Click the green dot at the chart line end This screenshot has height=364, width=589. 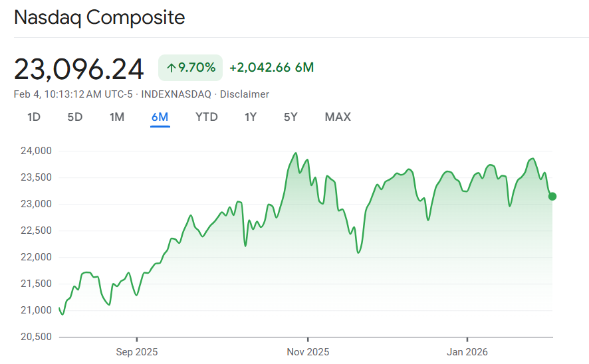point(552,196)
